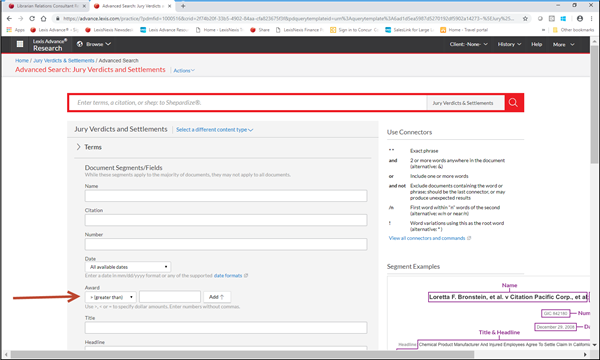Reload the current page
Image resolution: width=600 pixels, height=360 pixels.
click(x=32, y=18)
